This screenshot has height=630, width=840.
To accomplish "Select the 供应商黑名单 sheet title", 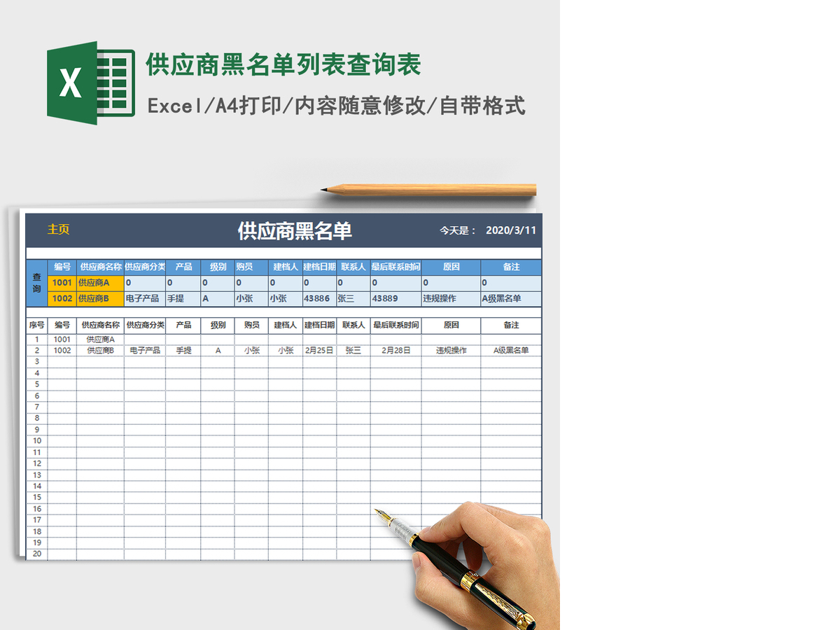I will tap(295, 231).
